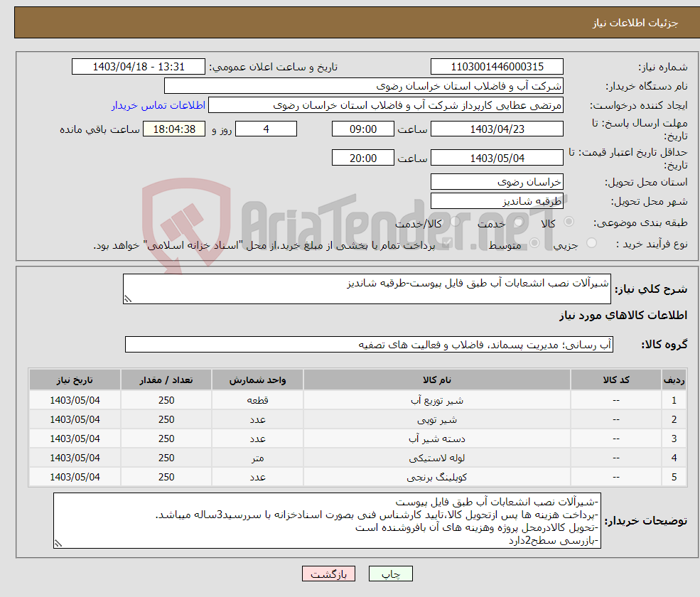Click the item name شیر توزیع آب
The width and height of the screenshot is (700, 597).
click(x=437, y=401)
